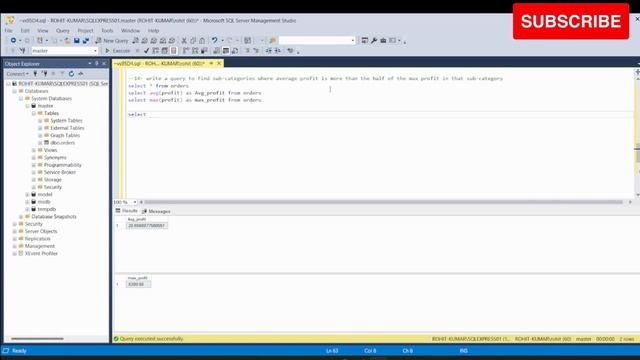
Task: Click the Filter icon in Object Explorer toolbar
Action: tap(62, 74)
